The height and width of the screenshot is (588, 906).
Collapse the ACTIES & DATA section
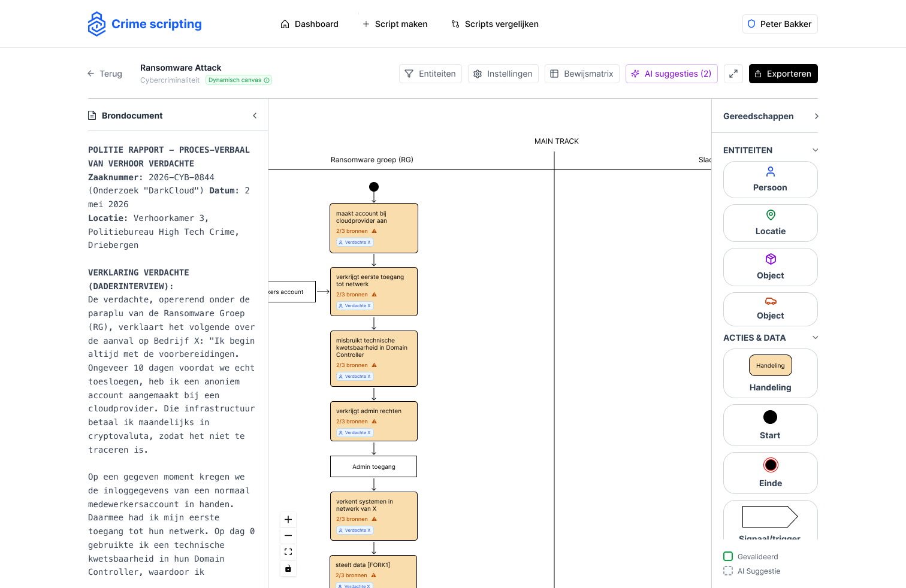[x=815, y=338]
